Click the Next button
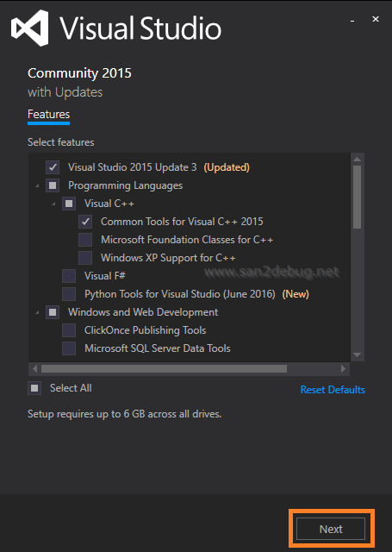 click(x=331, y=529)
